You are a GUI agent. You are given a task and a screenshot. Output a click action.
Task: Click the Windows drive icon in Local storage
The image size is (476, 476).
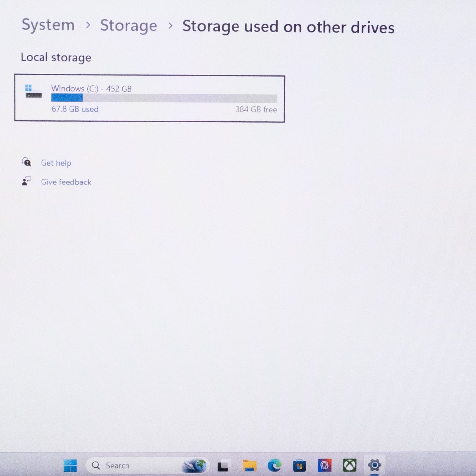(x=33, y=92)
